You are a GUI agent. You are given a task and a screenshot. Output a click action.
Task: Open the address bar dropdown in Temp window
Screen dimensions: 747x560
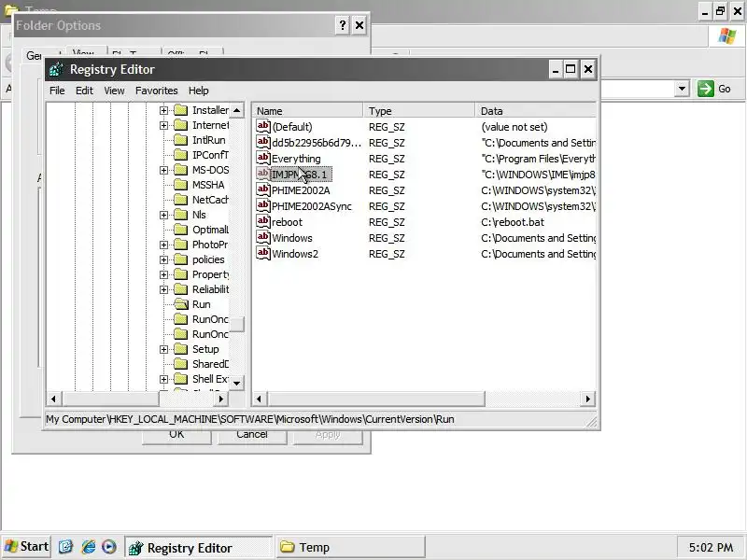coord(682,89)
